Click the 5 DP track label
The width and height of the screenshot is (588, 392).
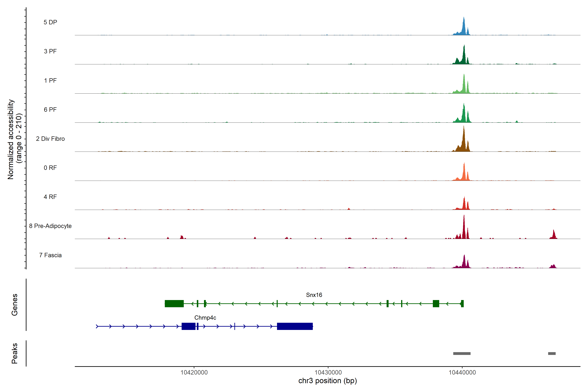(x=50, y=22)
